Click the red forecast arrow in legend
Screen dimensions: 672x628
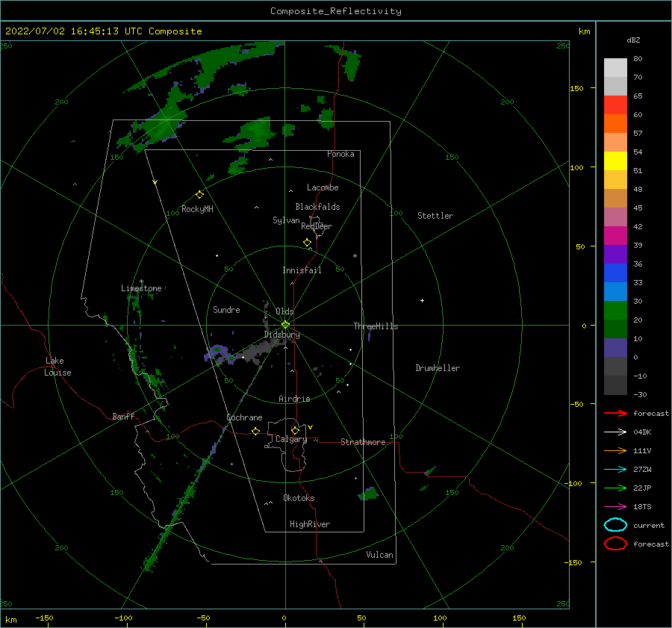click(615, 413)
